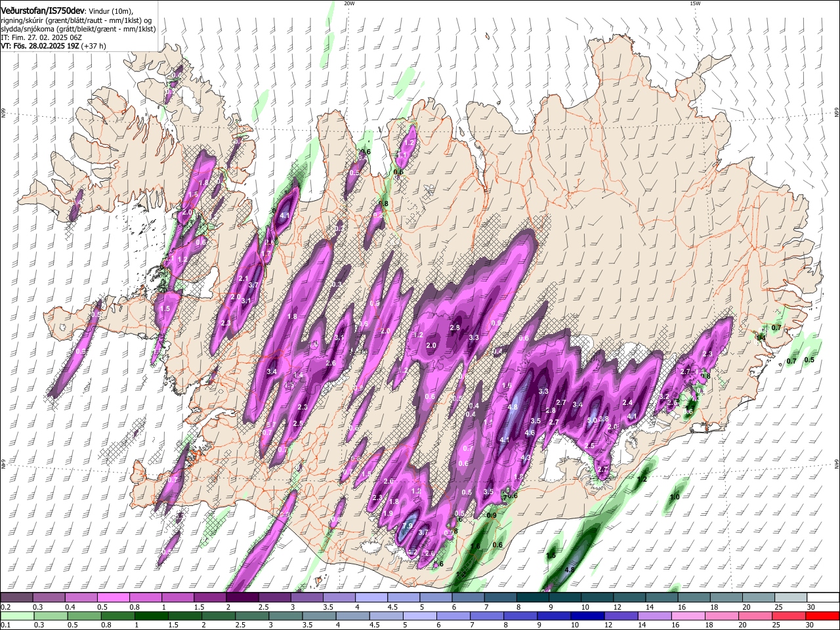
Task: Click the '4.1' value in the northwest snow band
Action: 285,215
